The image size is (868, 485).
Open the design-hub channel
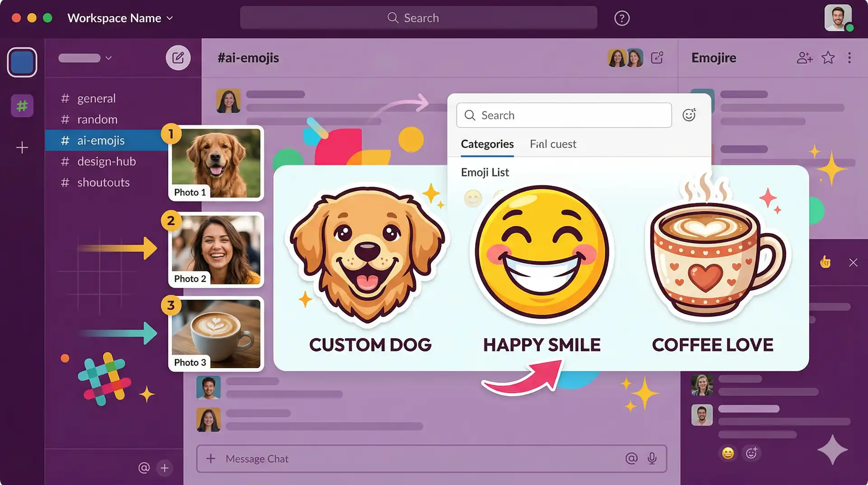pos(106,162)
